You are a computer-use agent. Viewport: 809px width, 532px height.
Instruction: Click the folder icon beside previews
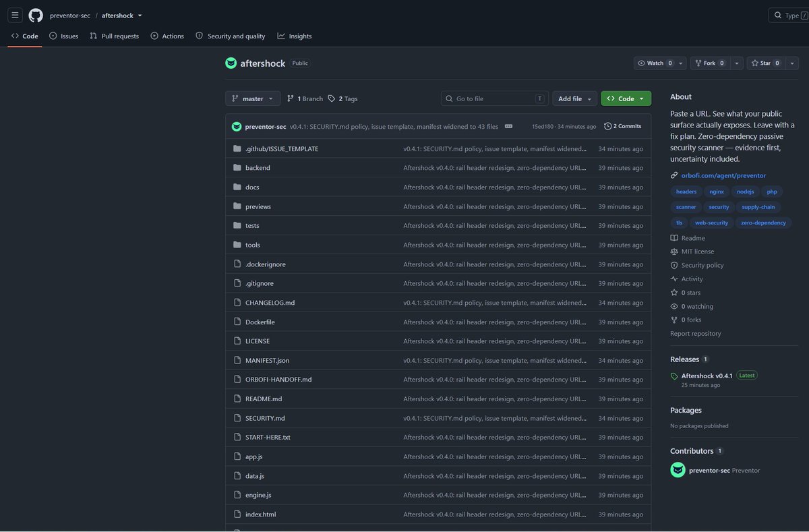click(x=237, y=206)
